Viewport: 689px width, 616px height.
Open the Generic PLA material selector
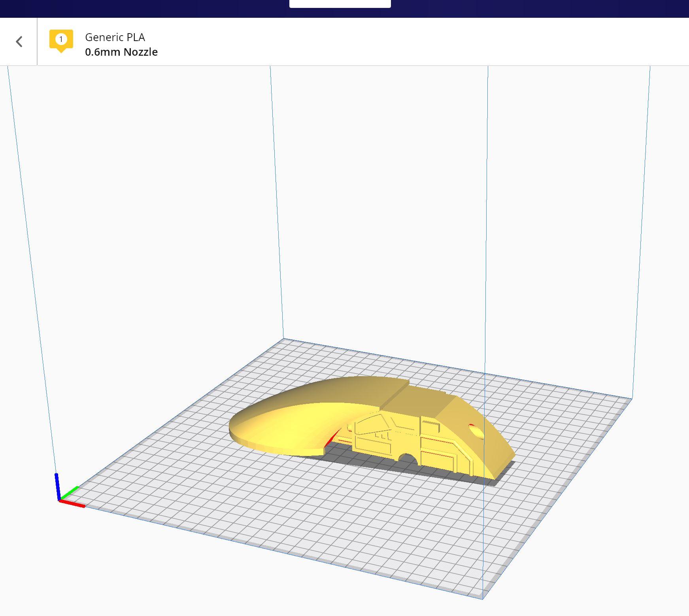pyautogui.click(x=115, y=37)
